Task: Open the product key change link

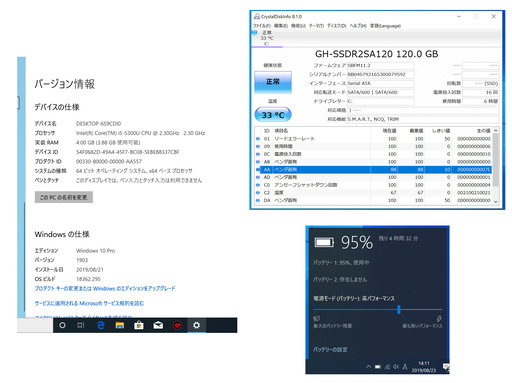Action: tap(105, 288)
